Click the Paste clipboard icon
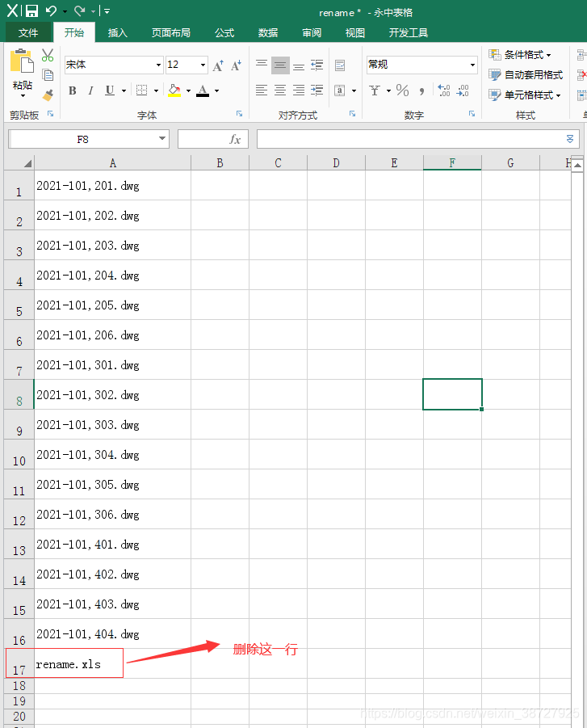Viewport: 587px width, 728px height. pos(22,61)
